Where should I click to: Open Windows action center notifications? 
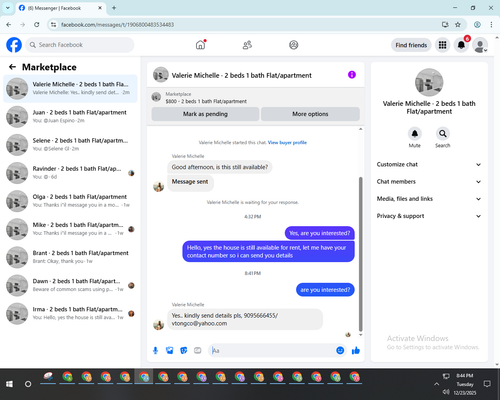pos(487,384)
